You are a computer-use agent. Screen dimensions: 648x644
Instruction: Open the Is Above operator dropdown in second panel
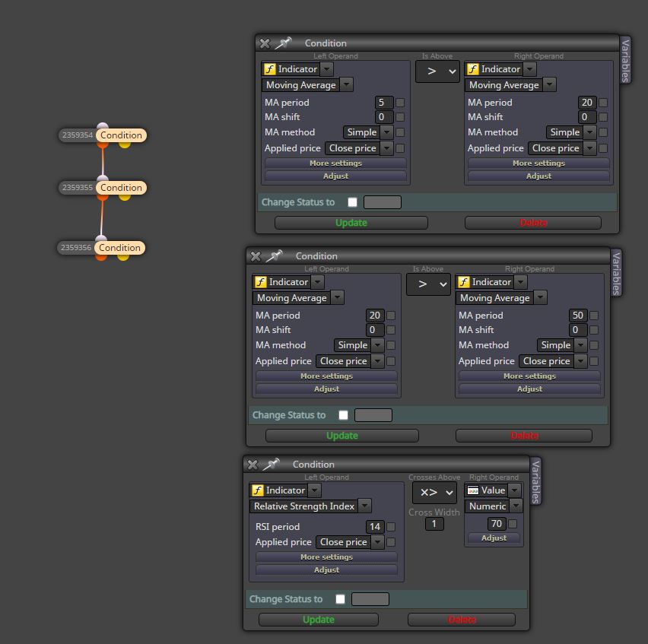tap(428, 284)
